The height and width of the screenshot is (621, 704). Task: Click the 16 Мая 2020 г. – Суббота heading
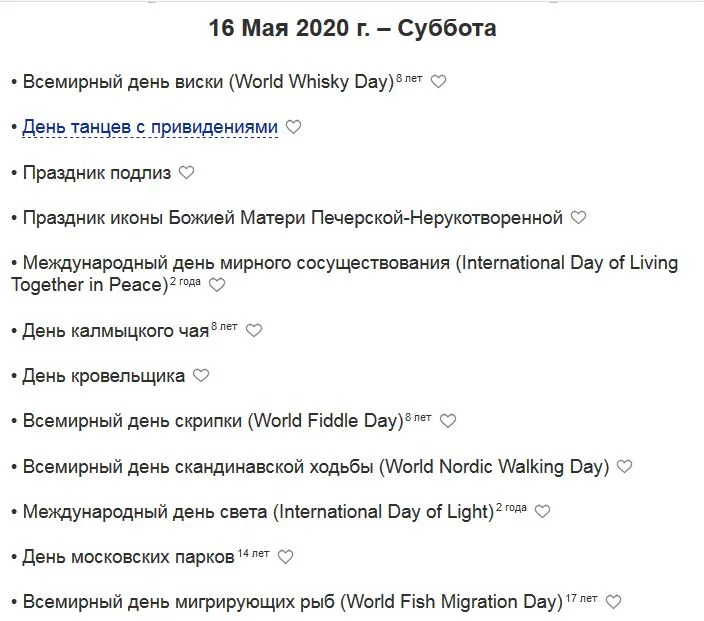pyautogui.click(x=352, y=28)
